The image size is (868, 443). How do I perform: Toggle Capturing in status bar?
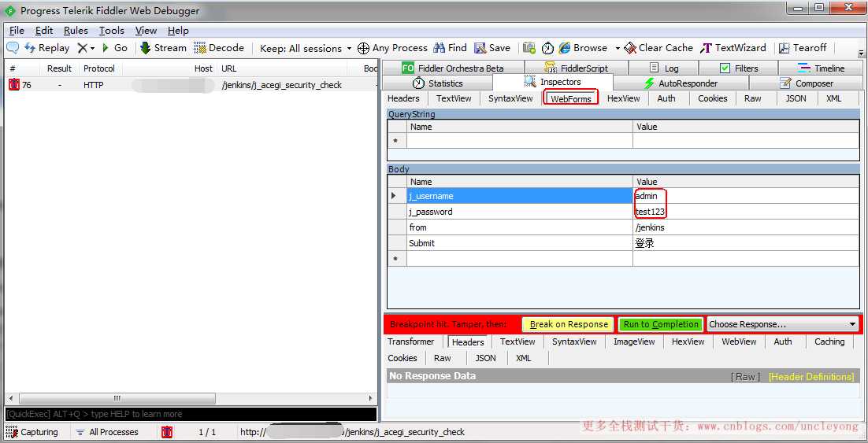point(32,432)
